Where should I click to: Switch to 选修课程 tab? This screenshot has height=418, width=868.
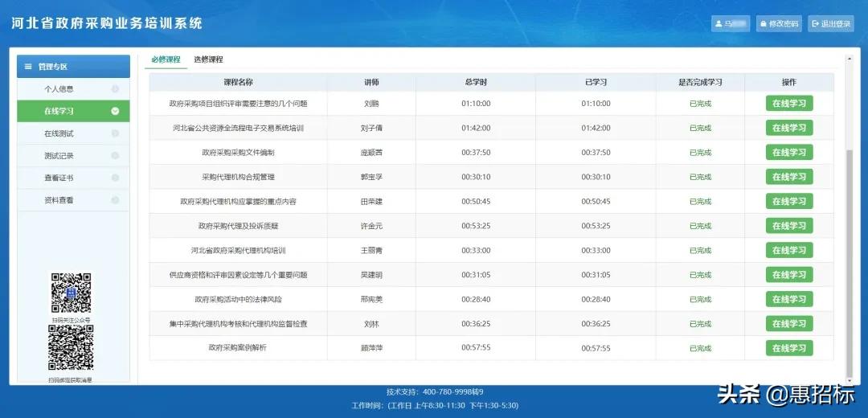208,59
